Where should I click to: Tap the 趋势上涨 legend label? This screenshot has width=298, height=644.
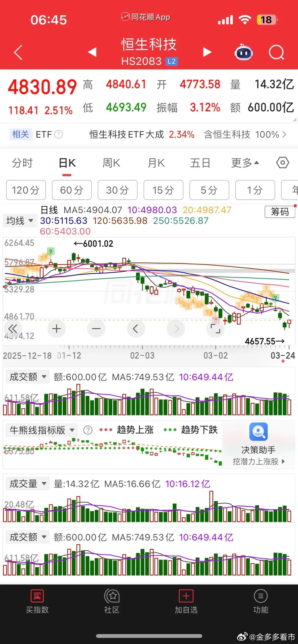click(x=135, y=430)
